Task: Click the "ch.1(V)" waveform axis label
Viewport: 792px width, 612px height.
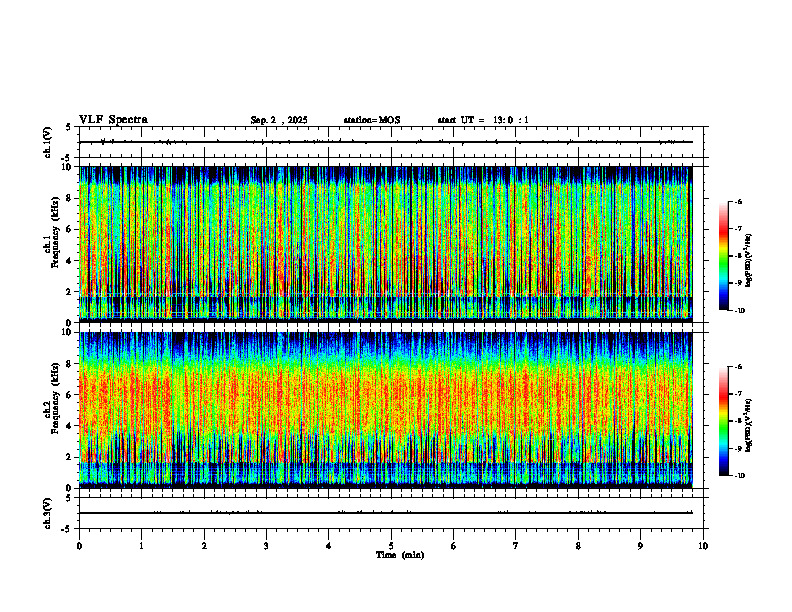Action: point(47,142)
